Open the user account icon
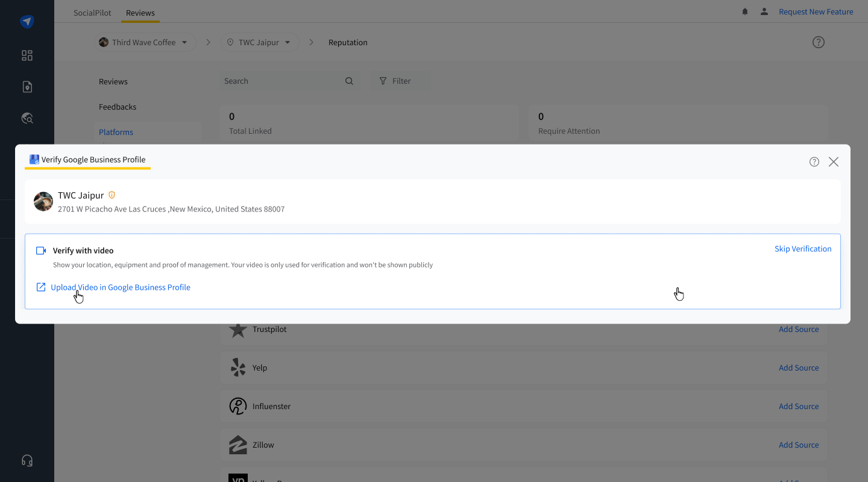The image size is (868, 482). point(764,11)
